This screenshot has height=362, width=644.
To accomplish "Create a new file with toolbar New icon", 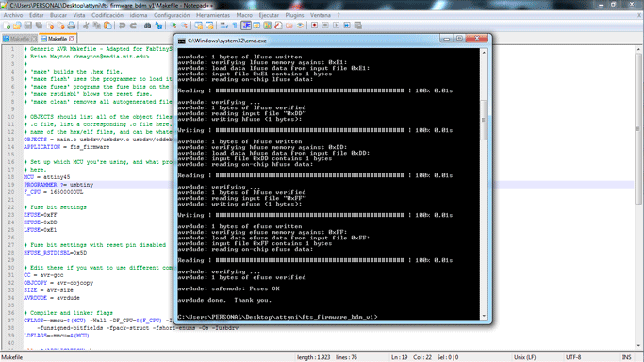I will coord(7,25).
